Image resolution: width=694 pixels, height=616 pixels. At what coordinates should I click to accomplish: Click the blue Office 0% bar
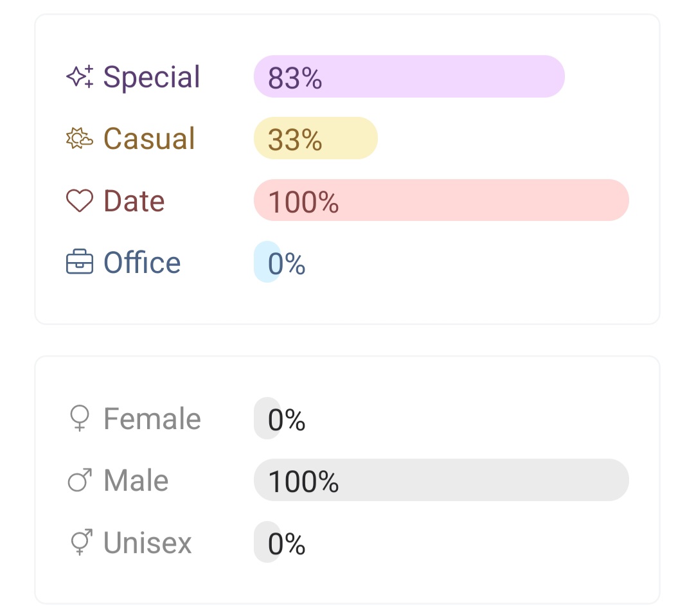point(267,262)
